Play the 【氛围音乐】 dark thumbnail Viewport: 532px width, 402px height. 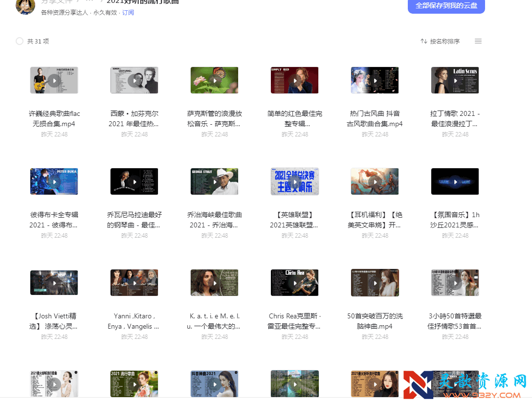click(x=455, y=181)
